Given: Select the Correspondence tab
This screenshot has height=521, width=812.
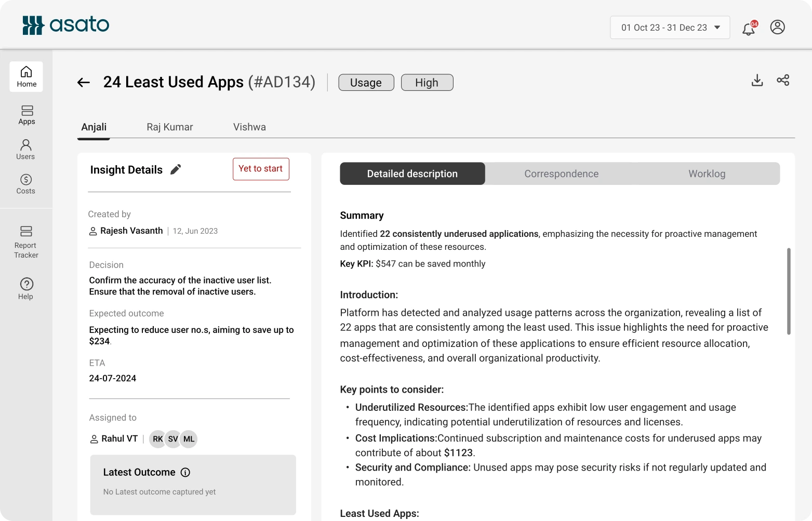Looking at the screenshot, I should coord(562,173).
